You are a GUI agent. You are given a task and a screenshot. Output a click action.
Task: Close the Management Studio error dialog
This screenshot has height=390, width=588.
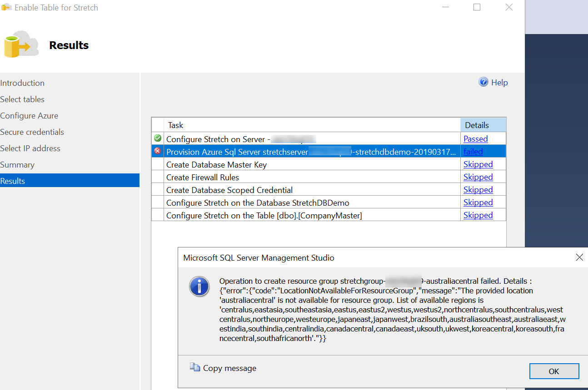(x=579, y=257)
